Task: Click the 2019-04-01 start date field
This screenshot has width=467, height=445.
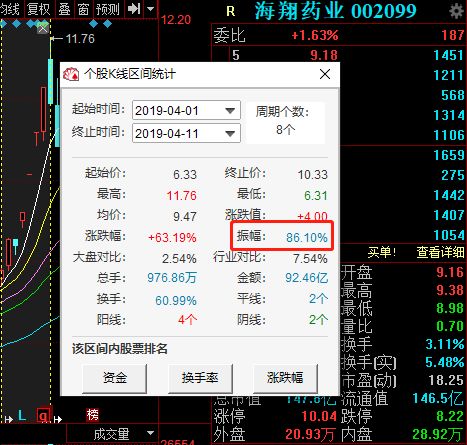Action: 186,110
